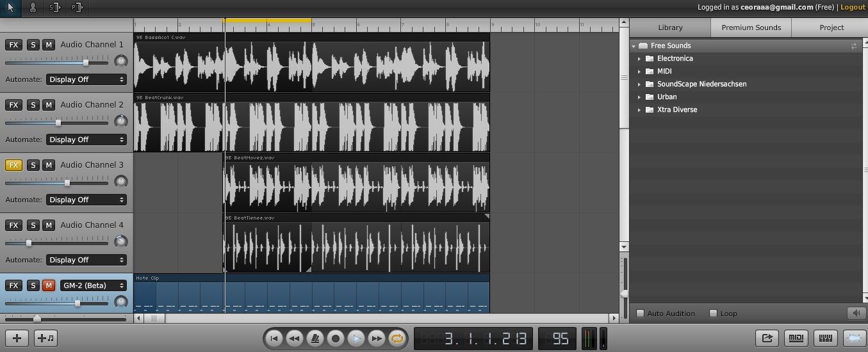Add a new instrument track button
The width and height of the screenshot is (868, 352).
pos(45,339)
